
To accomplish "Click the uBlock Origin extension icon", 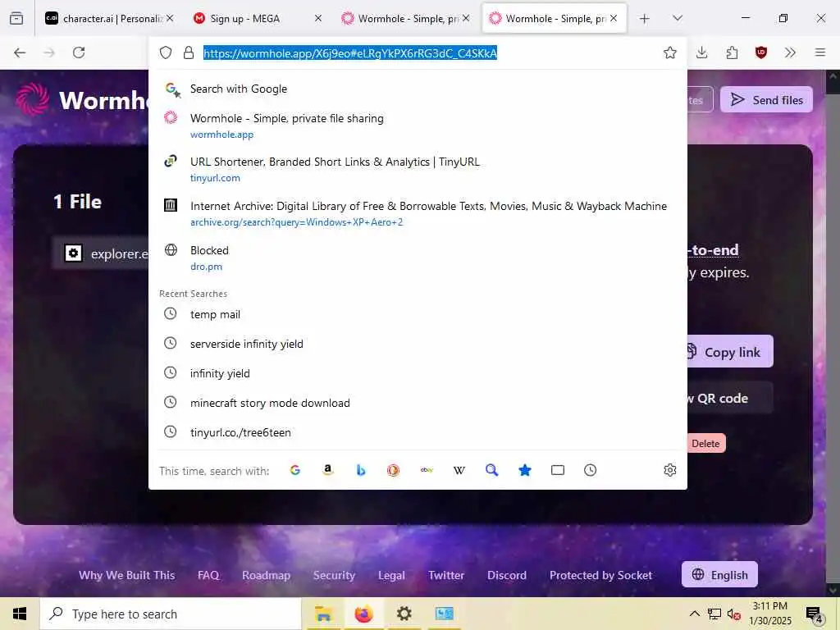I will pos(760,52).
